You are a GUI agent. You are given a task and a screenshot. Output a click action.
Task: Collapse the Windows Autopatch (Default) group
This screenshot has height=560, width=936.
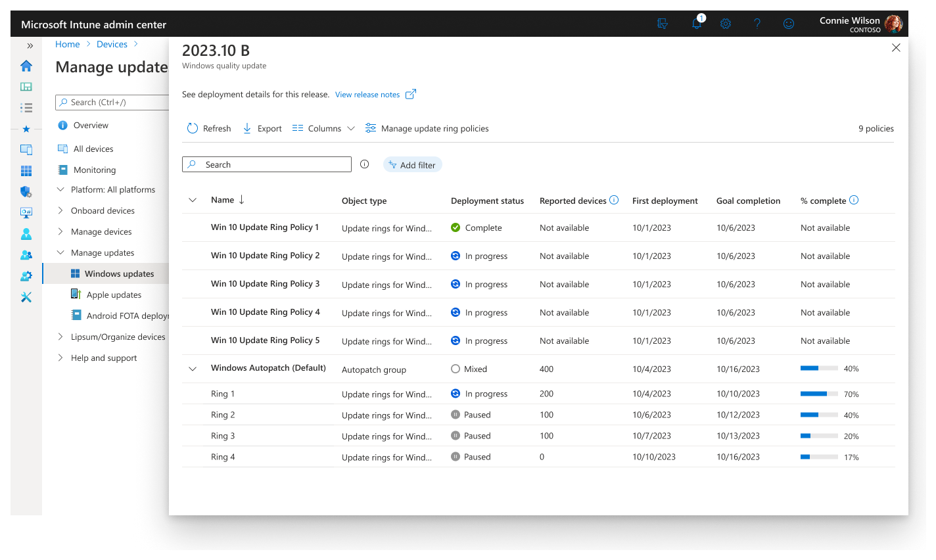coord(193,369)
